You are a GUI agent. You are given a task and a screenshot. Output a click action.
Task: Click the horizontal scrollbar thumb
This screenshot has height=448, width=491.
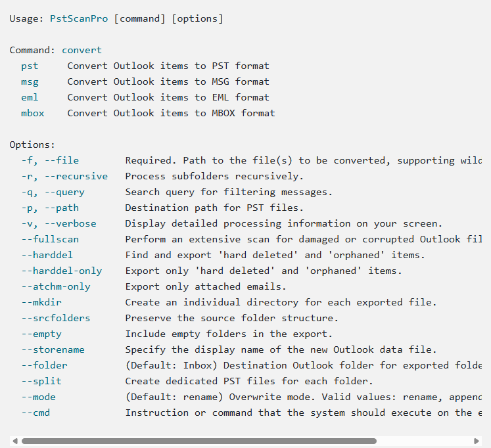click(x=199, y=441)
